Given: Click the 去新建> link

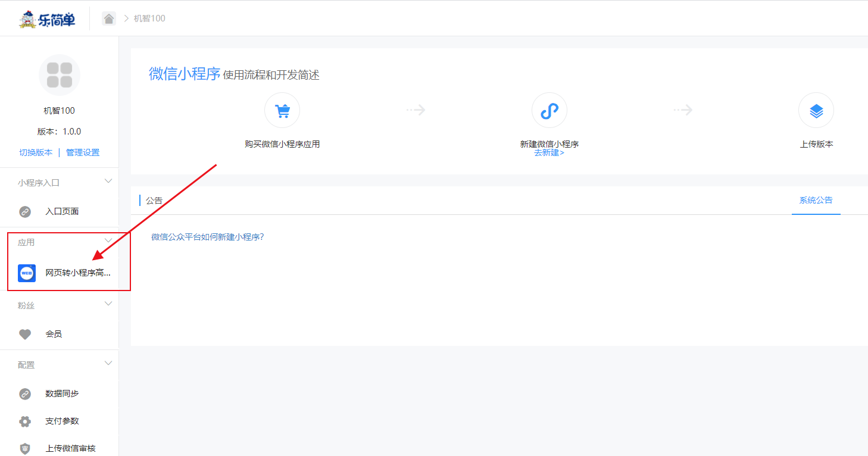Looking at the screenshot, I should [x=549, y=153].
